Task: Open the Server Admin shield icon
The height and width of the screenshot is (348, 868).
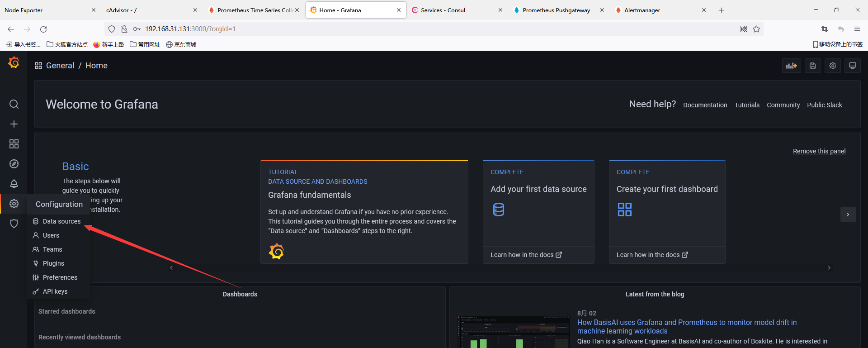Action: point(14,224)
